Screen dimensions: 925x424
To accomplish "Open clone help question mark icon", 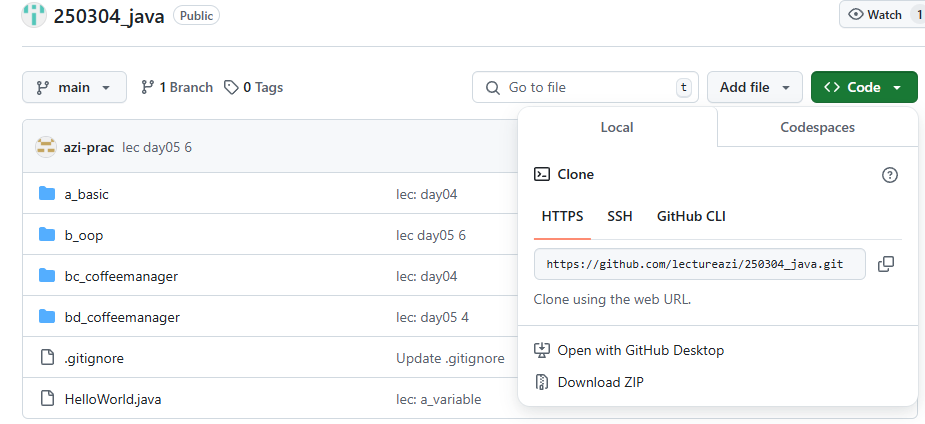I will click(890, 175).
